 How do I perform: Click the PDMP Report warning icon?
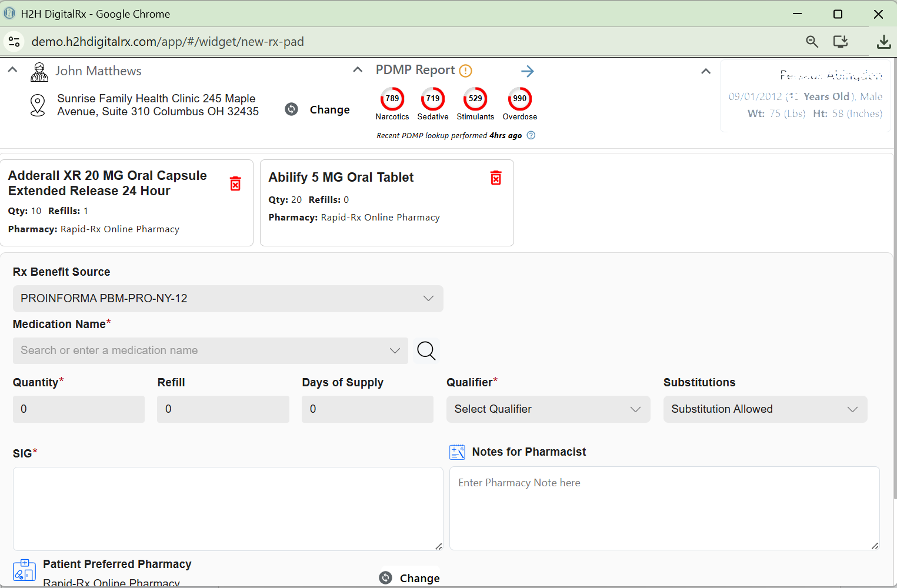(x=465, y=71)
